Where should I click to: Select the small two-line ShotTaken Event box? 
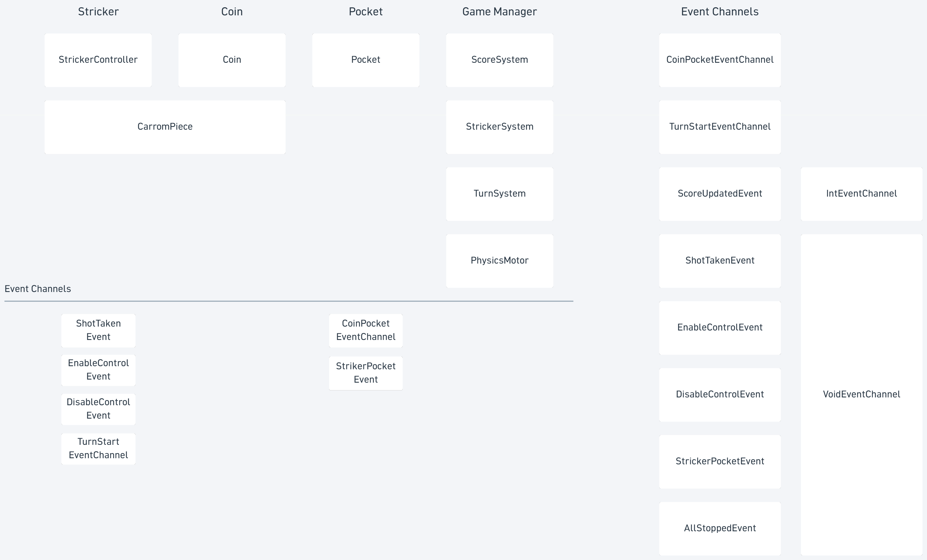point(98,330)
